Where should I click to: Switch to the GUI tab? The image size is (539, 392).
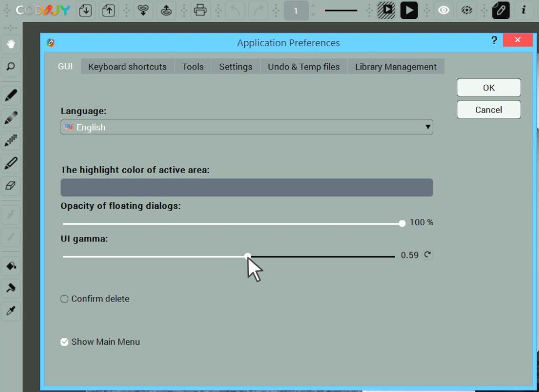pyautogui.click(x=65, y=66)
